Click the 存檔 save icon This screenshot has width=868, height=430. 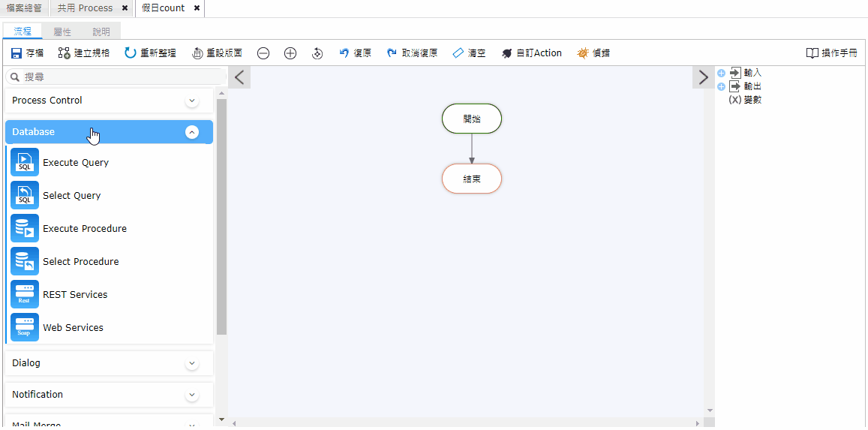(x=17, y=53)
